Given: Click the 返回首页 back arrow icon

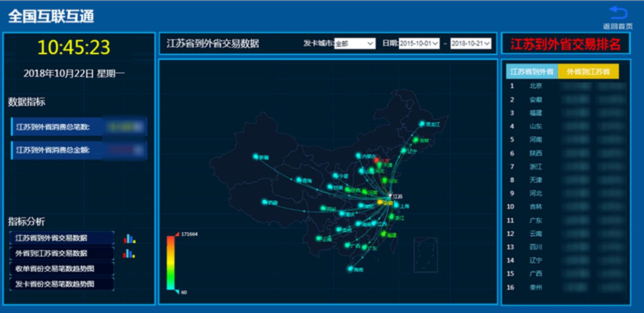Looking at the screenshot, I should [618, 13].
